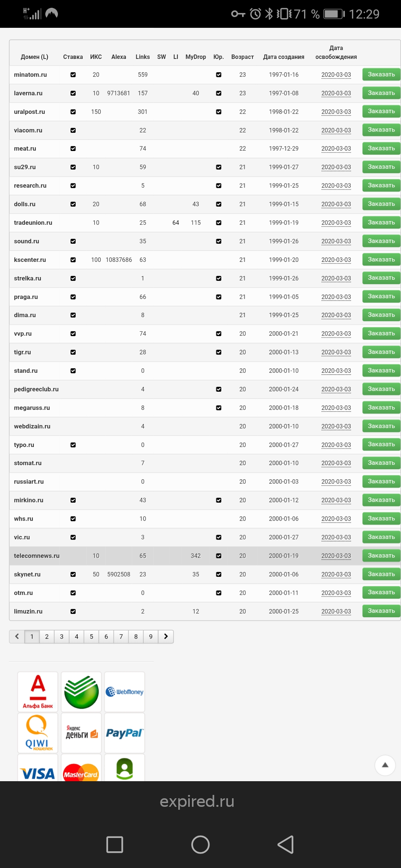The image size is (401, 868).
Task: Tap the WebMoney payment icon
Action: (x=124, y=691)
